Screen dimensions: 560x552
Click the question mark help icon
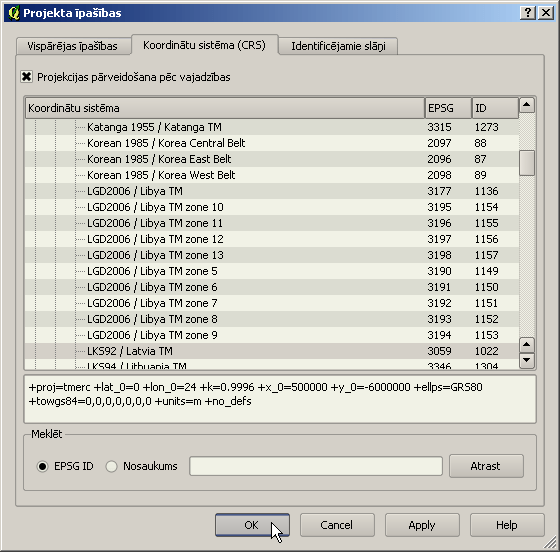coord(528,13)
